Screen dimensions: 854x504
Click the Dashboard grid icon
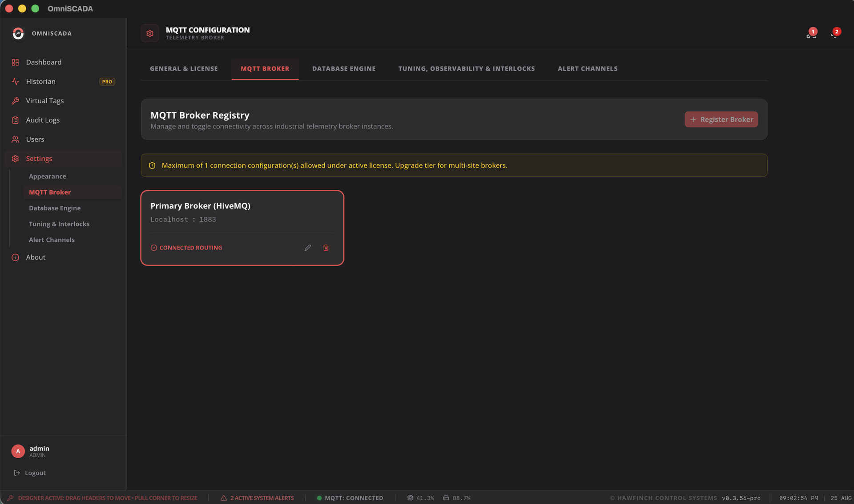pyautogui.click(x=15, y=62)
